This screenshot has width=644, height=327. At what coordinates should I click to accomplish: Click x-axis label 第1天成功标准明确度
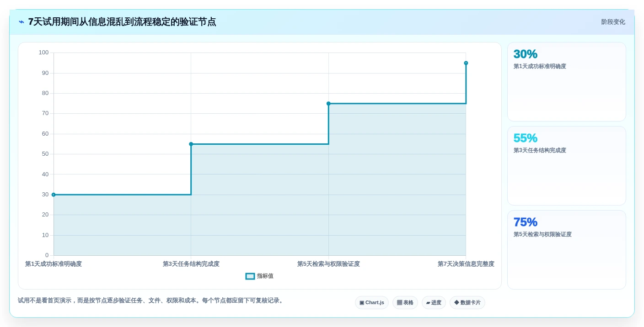coord(54,264)
